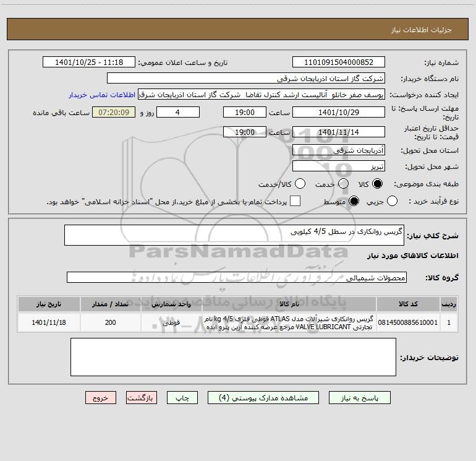Screen dimensions: 476x461
Task: Click the 'پاسخ به نیاز' button
Action: [x=359, y=398]
